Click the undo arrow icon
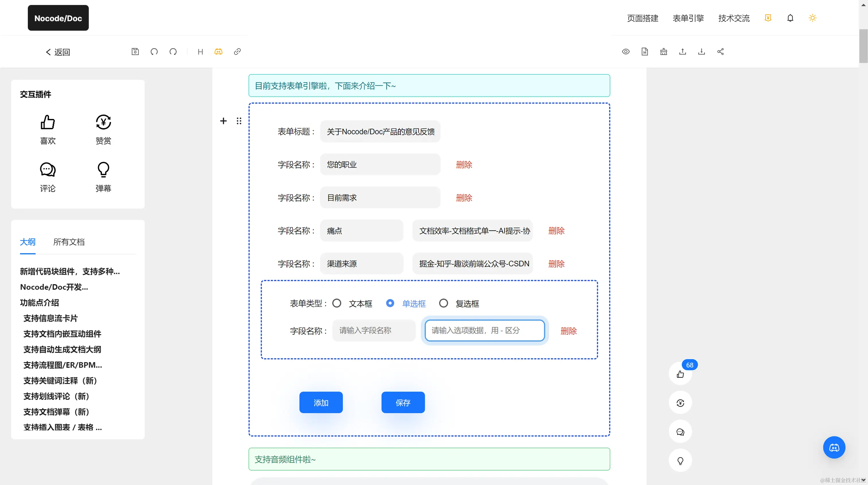Image resolution: width=868 pixels, height=485 pixels. click(154, 52)
